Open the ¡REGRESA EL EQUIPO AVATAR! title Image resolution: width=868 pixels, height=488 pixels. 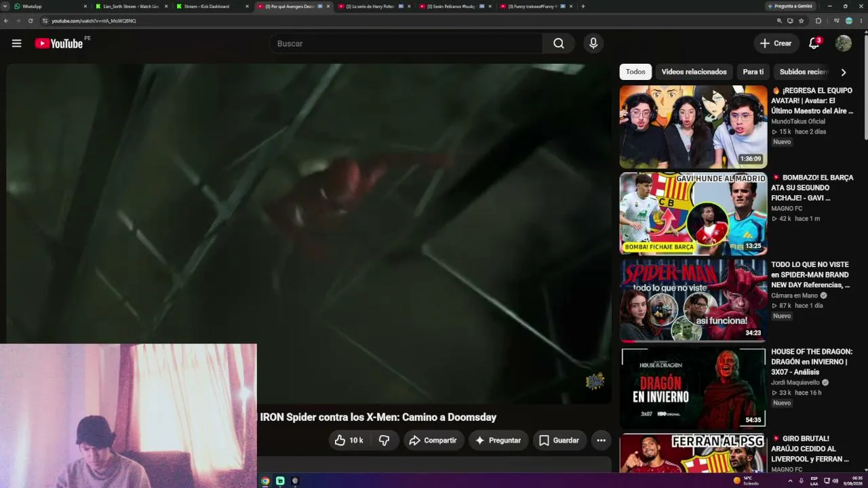[812, 100]
